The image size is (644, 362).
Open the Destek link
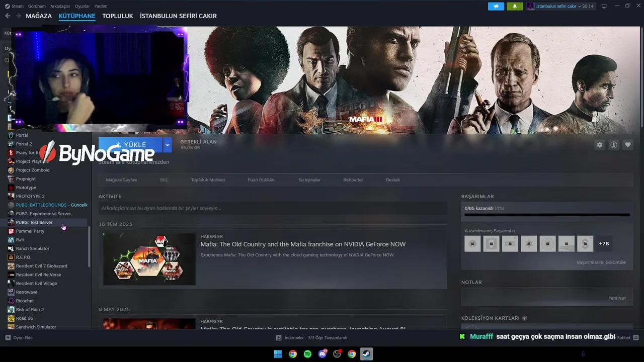pos(393,179)
